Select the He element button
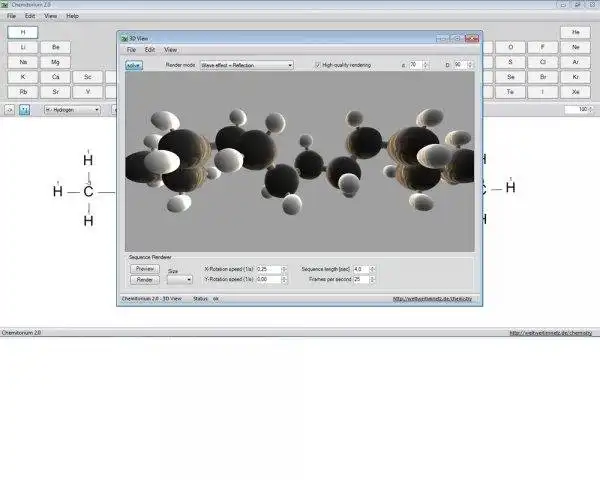The width and height of the screenshot is (600, 480). (576, 32)
